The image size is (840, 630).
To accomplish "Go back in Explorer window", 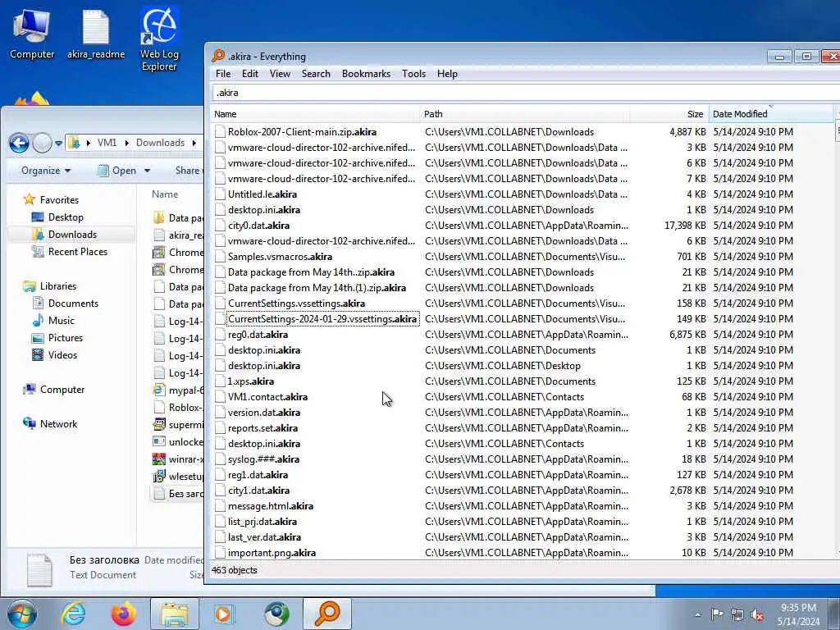I will tap(20, 143).
